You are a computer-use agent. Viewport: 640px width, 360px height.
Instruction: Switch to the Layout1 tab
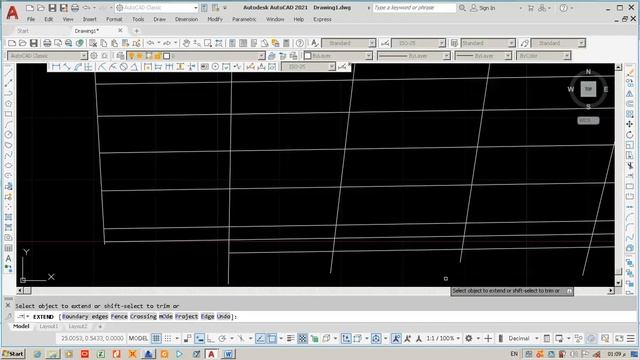pyautogui.click(x=49, y=327)
